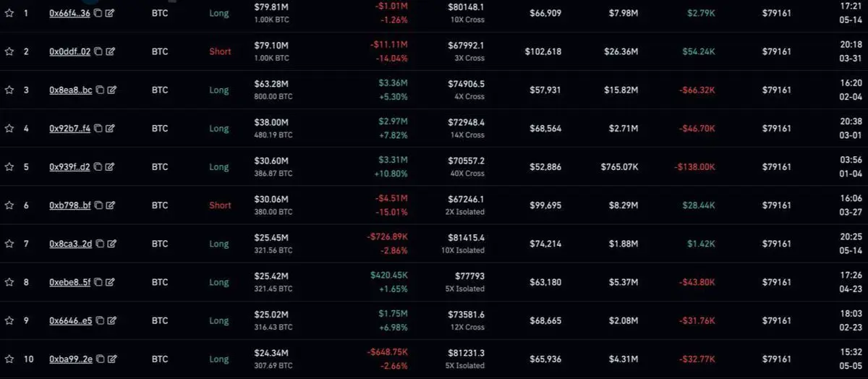Open wallet address 0x66f4..36
The height and width of the screenshot is (379, 868).
click(70, 13)
